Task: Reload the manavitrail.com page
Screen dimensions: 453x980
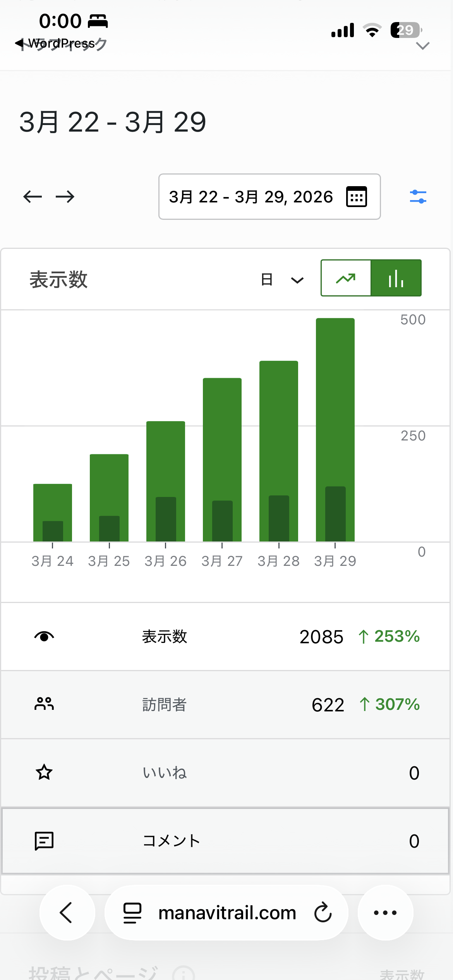Action: (x=323, y=913)
